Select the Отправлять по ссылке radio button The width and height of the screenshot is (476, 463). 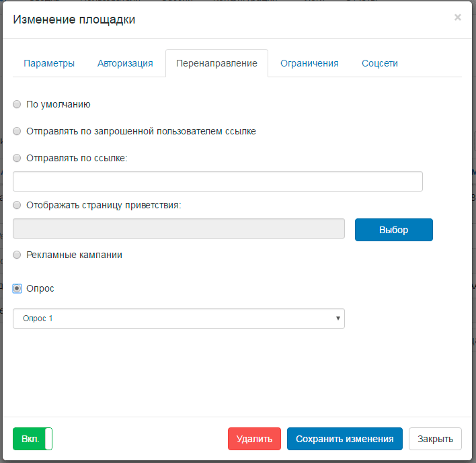[17, 158]
